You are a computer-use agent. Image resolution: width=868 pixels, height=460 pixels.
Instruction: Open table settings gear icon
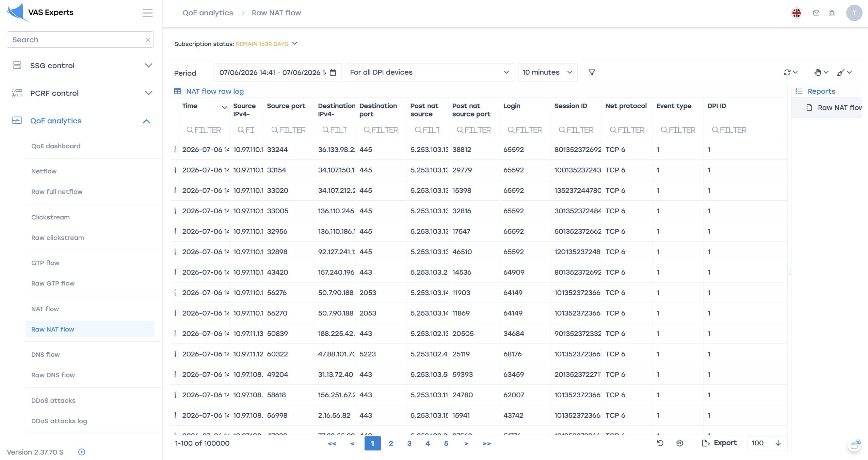(680, 443)
